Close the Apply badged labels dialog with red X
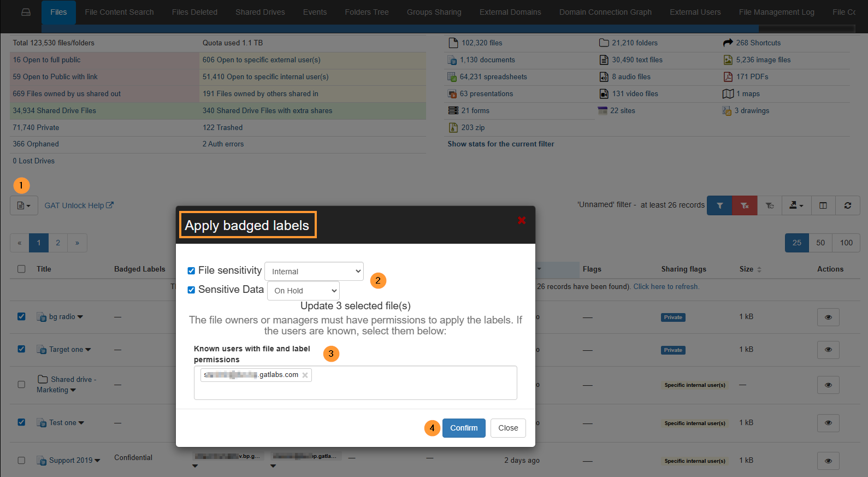The height and width of the screenshot is (477, 868). point(522,220)
